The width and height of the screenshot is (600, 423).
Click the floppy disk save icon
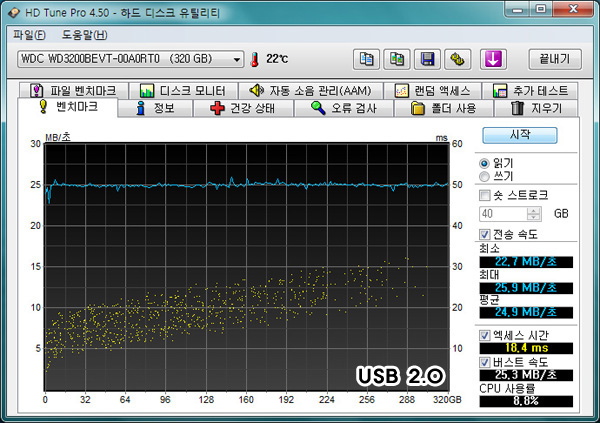tap(429, 59)
